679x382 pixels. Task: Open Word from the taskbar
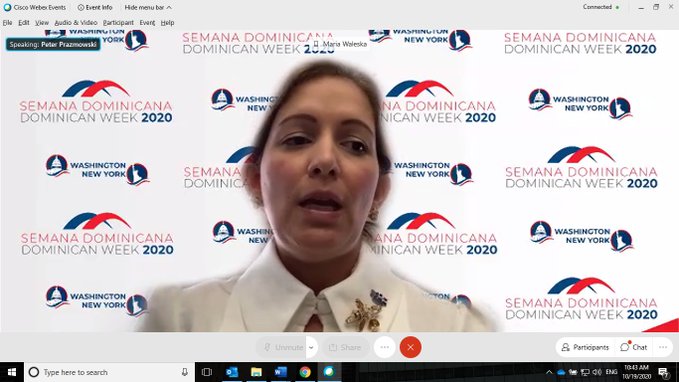coord(280,372)
